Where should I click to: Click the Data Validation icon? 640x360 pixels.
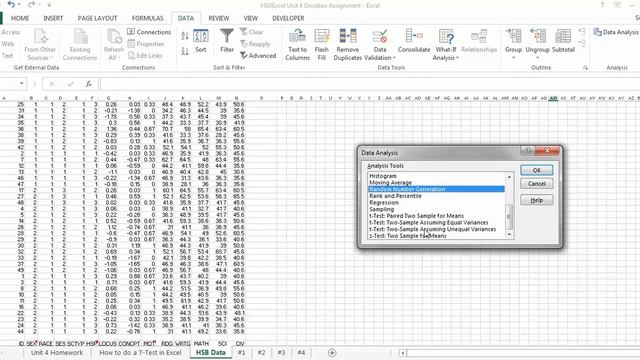pyautogui.click(x=380, y=37)
